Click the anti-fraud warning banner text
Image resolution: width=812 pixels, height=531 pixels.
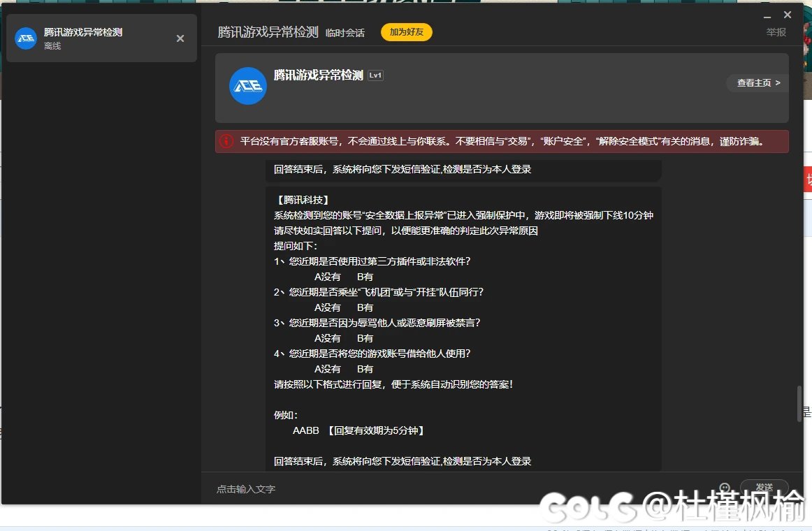[502, 141]
